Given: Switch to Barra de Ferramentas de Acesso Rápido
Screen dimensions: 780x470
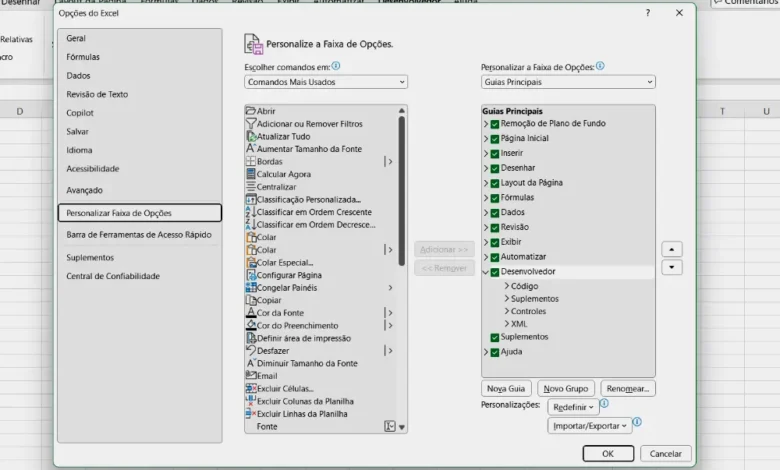Looking at the screenshot, I should point(139,234).
